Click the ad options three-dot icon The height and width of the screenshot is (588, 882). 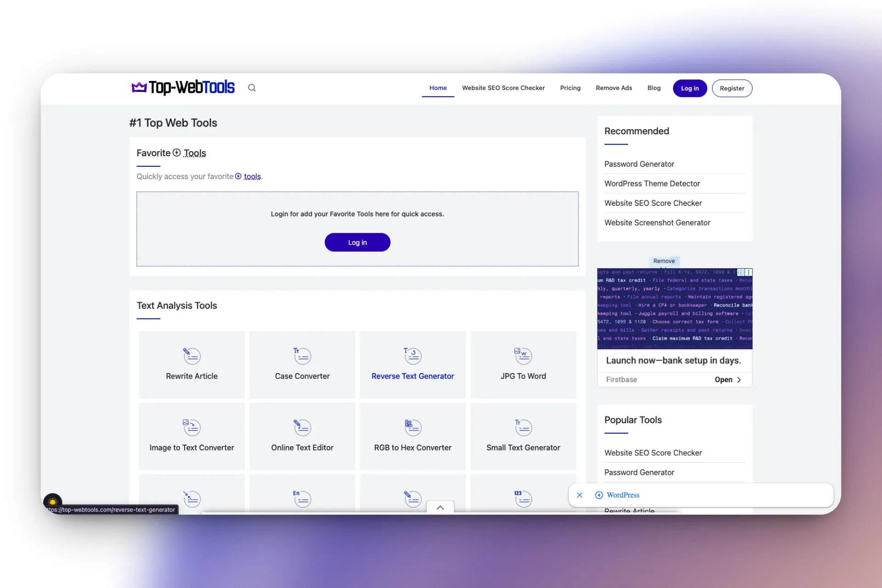coord(749,272)
